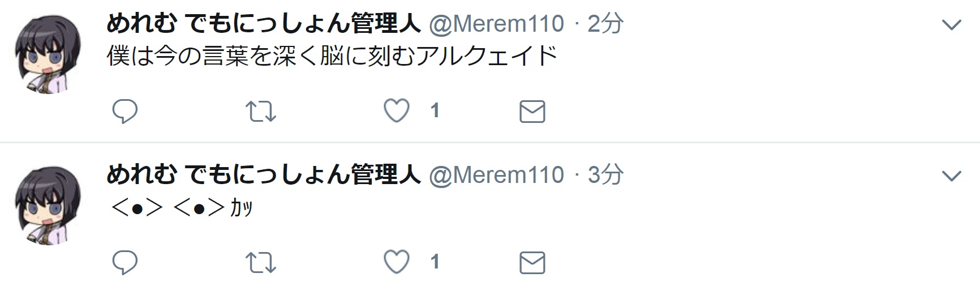Image resolution: width=980 pixels, height=290 pixels.
Task: Like the <●> <●>ｶｯ tweet
Action: point(397,262)
